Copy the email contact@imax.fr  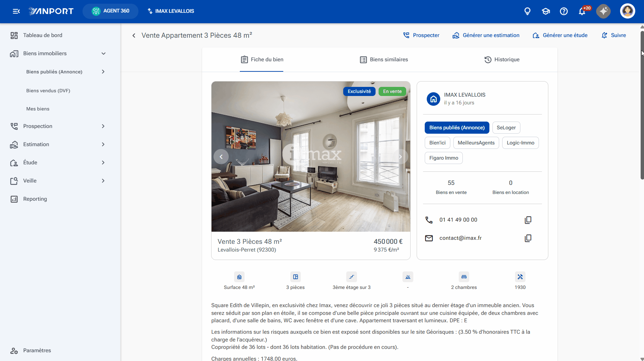click(528, 238)
